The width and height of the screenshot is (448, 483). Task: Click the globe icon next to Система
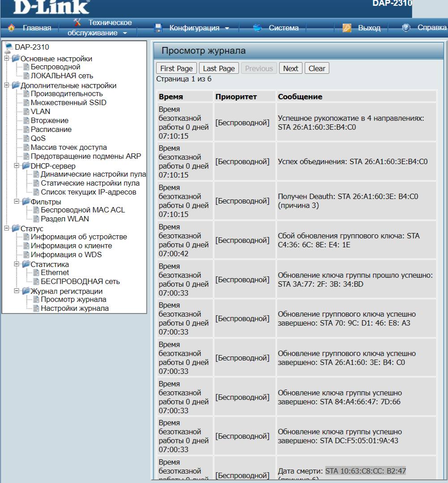[257, 28]
